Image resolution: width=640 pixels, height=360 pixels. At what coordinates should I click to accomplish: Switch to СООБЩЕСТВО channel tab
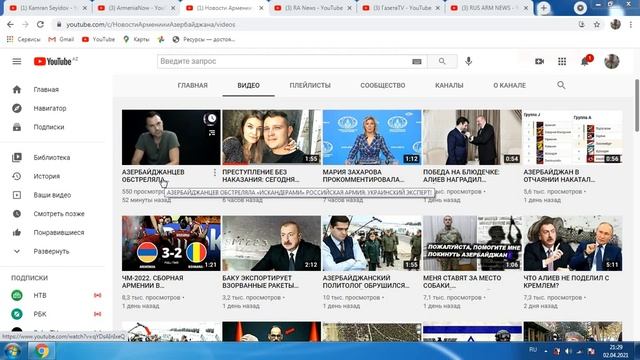(382, 85)
